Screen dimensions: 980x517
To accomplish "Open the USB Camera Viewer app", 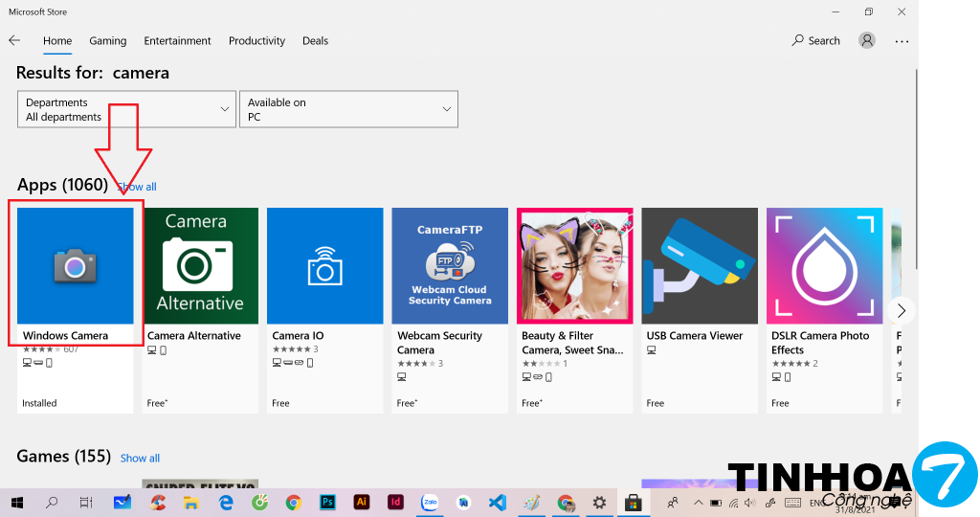I will (x=700, y=266).
